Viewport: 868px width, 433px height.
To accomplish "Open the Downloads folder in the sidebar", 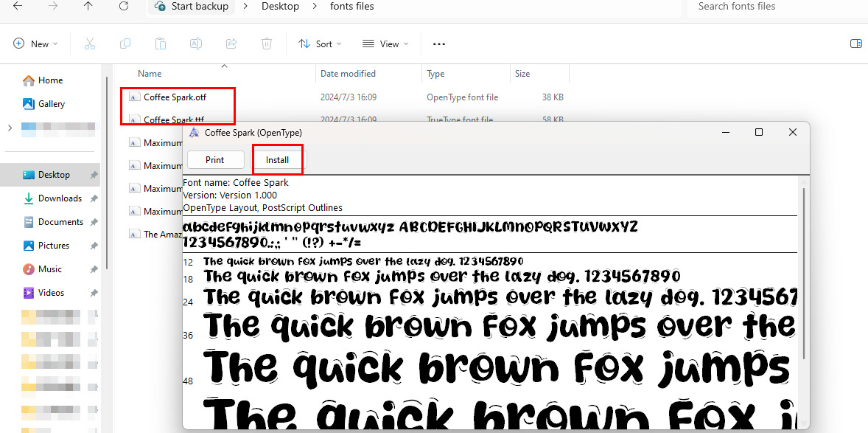I will click(59, 198).
